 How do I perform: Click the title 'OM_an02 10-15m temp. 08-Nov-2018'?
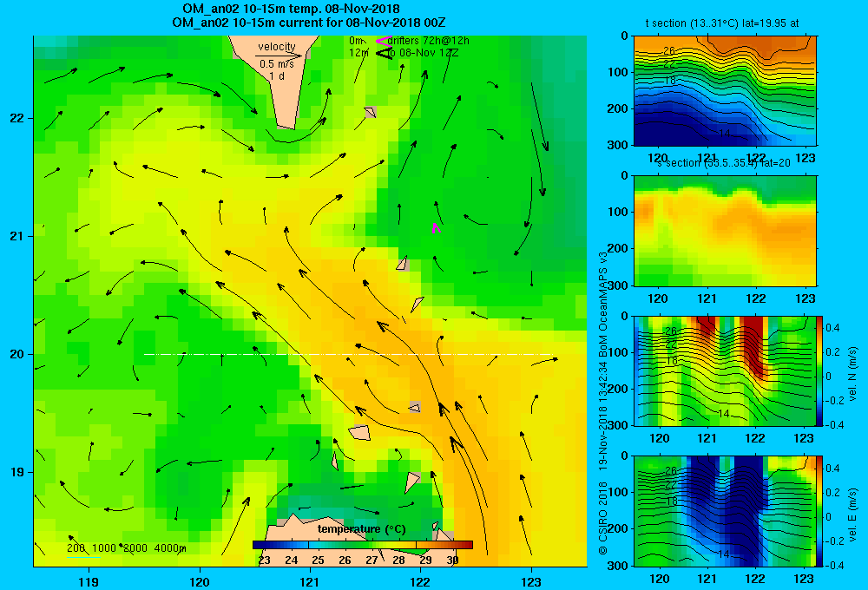(x=291, y=9)
